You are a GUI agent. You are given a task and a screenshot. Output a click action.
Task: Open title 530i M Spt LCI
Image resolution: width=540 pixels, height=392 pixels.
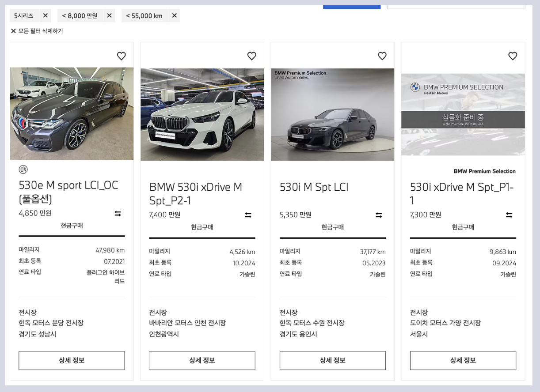[x=314, y=187]
